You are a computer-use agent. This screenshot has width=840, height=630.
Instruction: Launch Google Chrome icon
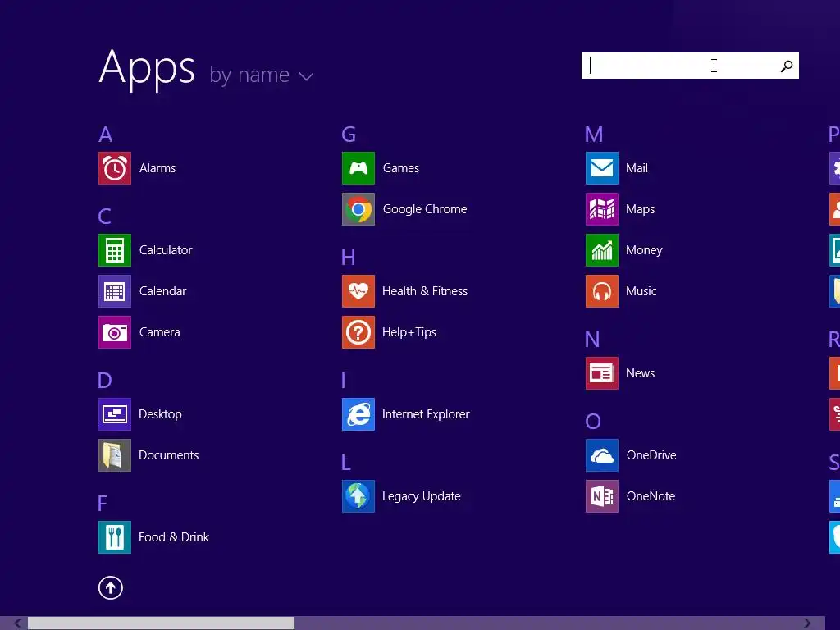tap(358, 209)
